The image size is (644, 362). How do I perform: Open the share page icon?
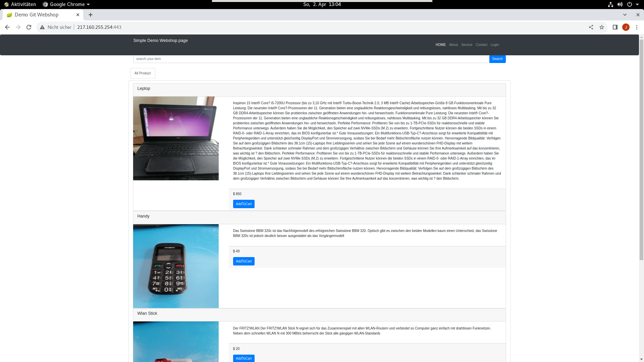point(591,27)
